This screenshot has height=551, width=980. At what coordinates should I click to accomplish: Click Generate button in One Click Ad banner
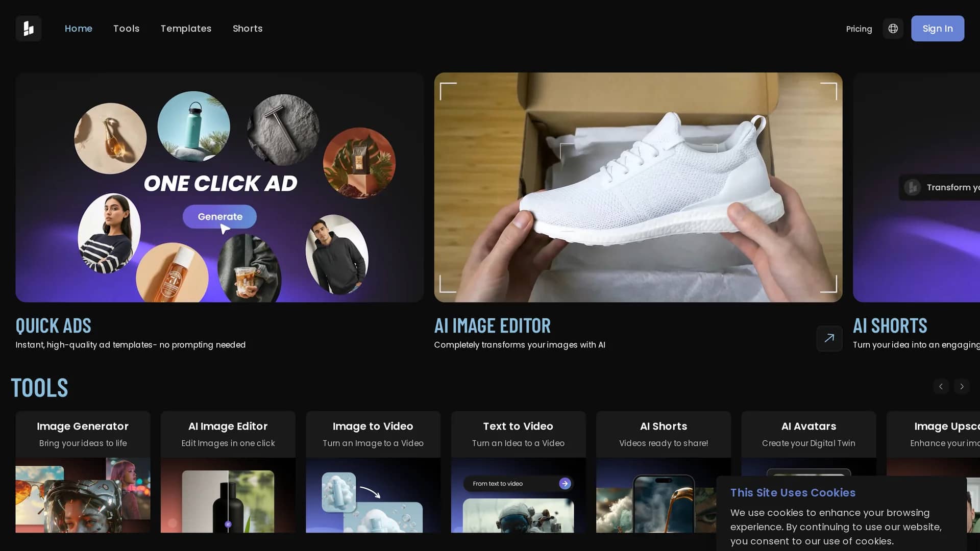pos(219,217)
